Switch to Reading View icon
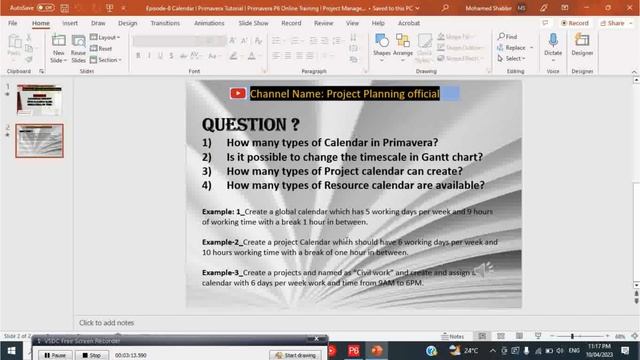This screenshot has width=640, height=360. click(x=519, y=336)
